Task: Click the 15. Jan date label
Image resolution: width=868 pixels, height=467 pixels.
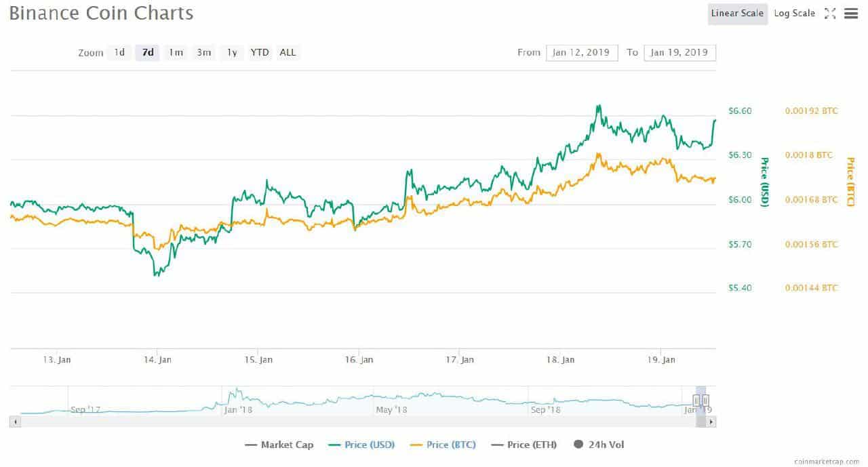Action: (258, 360)
